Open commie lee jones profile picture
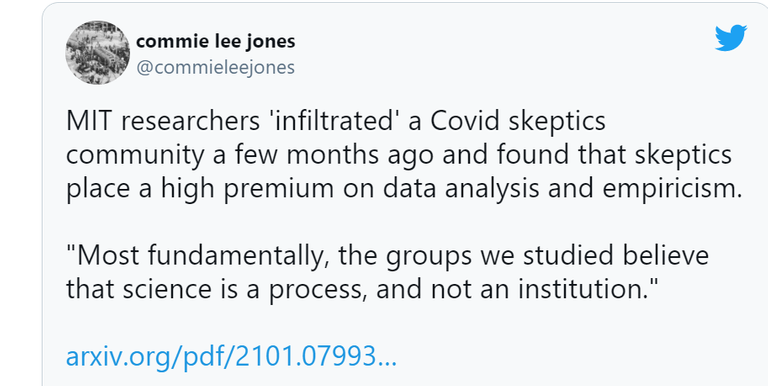768x386 pixels. click(x=97, y=53)
